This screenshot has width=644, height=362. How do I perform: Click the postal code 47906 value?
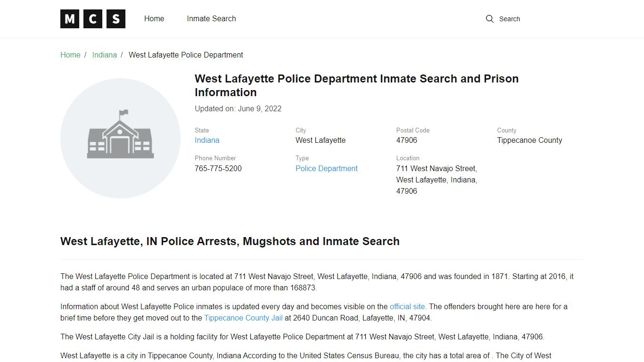pos(407,140)
